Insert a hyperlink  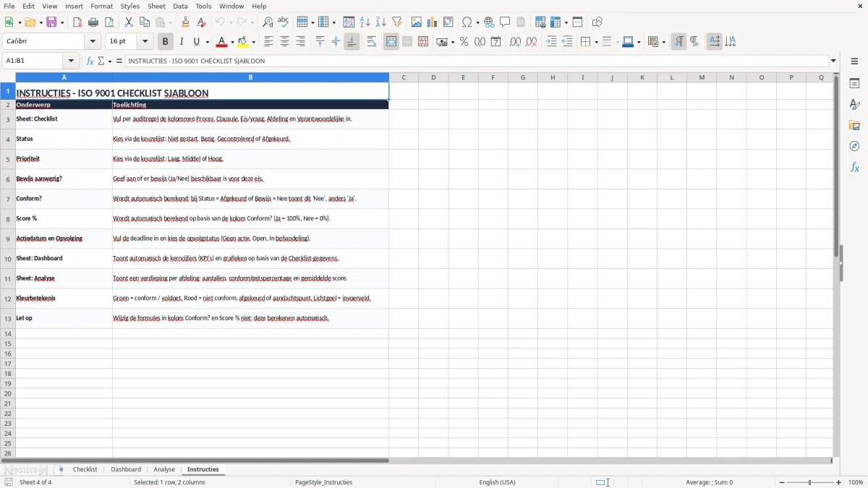pyautogui.click(x=489, y=22)
